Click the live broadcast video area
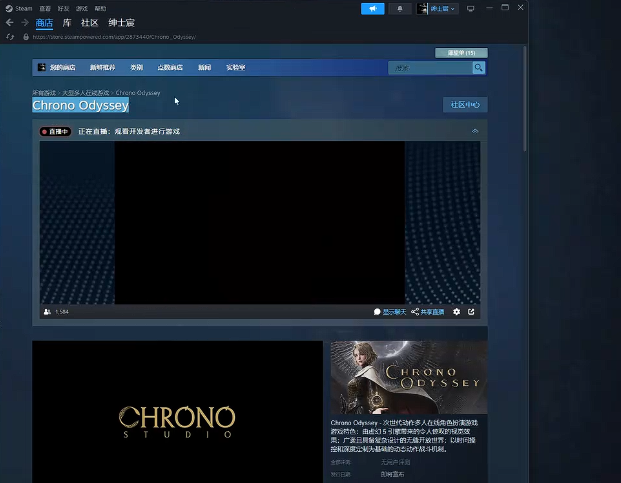Screen dimensions: 621x483 pos(260,222)
